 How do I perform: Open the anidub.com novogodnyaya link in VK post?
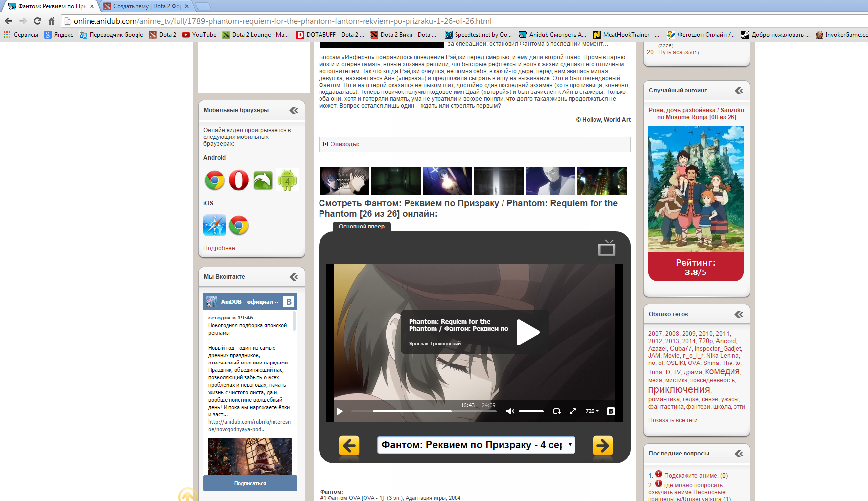249,426
